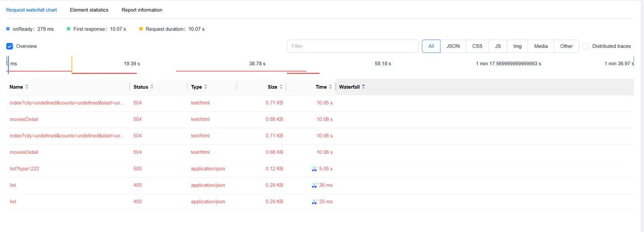The height and width of the screenshot is (232, 644).
Task: Switch to Element statistics tab
Action: [89, 10]
